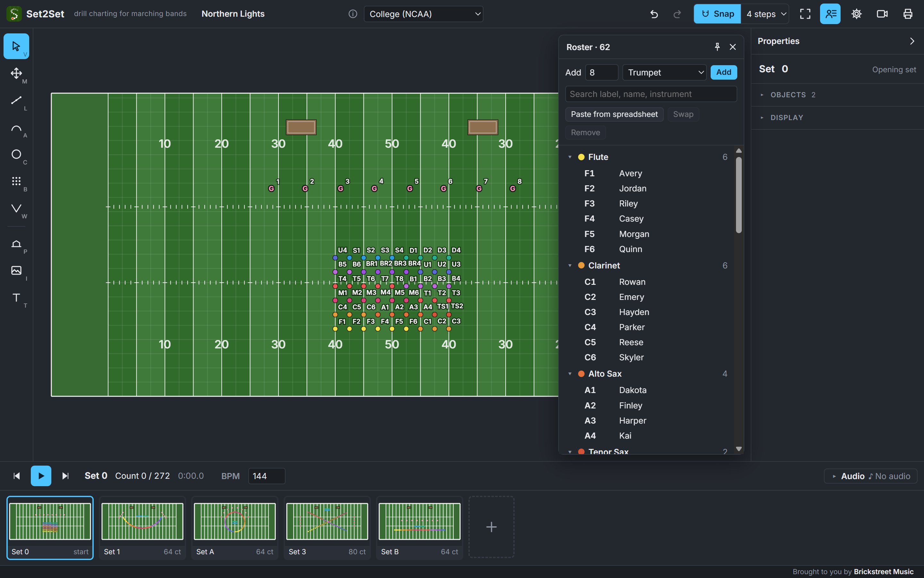Enter fullscreen mode
Screen dimensions: 924x578
pyautogui.click(x=805, y=14)
